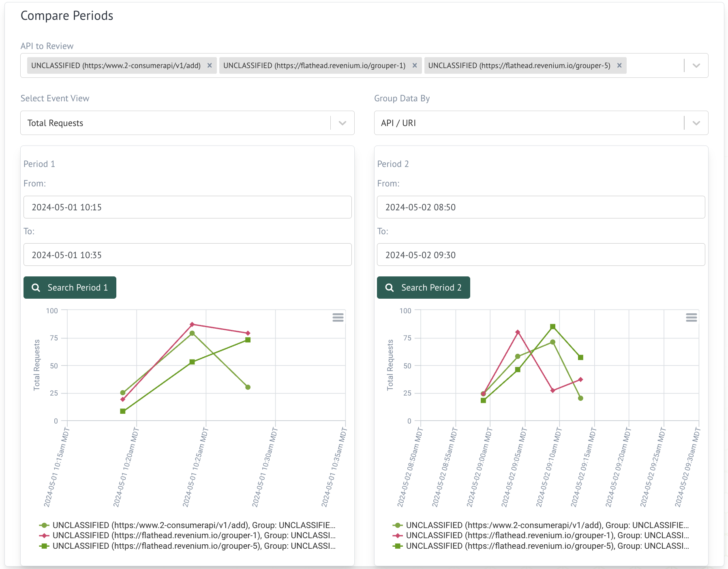Toggle consumerapi/v1/add series in Period 2 legend
The image size is (728, 569).
[547, 525]
